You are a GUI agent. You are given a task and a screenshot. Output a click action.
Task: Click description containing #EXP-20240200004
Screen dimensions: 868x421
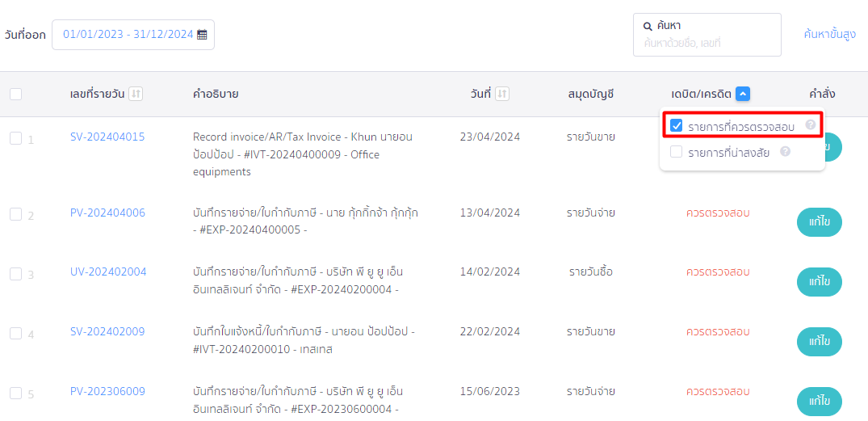[299, 281]
